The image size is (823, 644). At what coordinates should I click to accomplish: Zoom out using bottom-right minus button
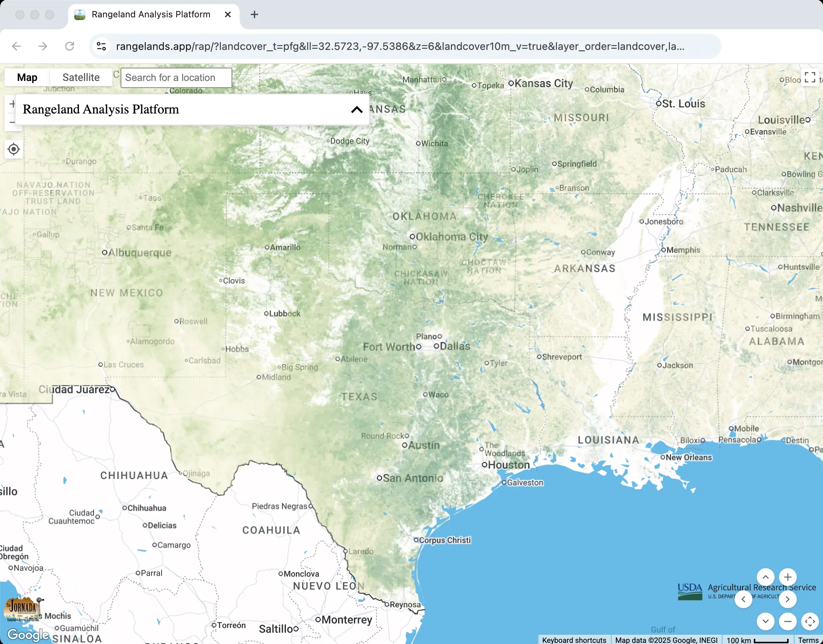[787, 621]
